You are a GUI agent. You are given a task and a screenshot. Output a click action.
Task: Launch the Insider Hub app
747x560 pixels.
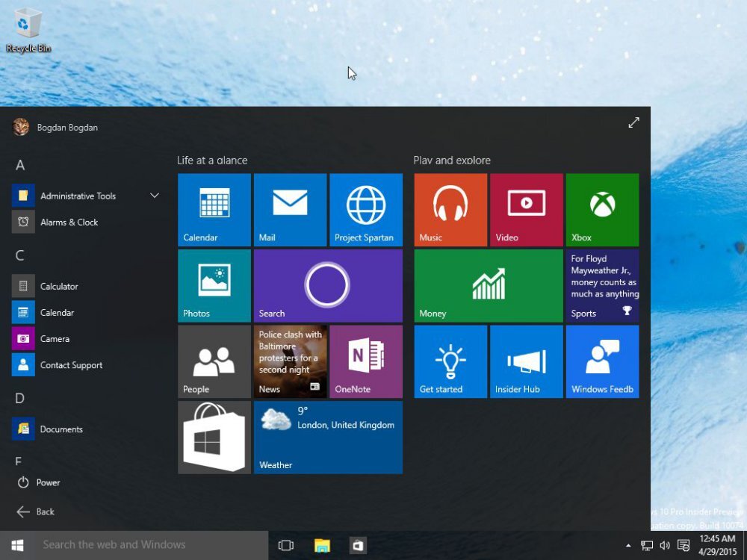point(526,361)
